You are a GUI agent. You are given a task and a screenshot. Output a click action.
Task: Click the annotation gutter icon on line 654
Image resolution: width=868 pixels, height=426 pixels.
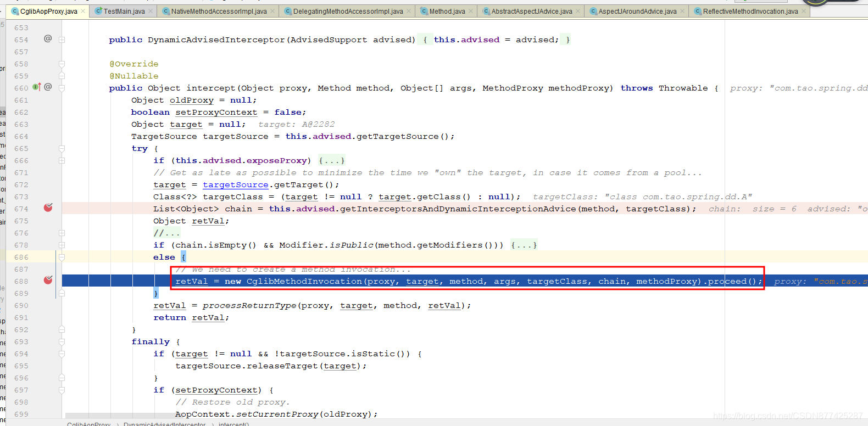click(48, 39)
